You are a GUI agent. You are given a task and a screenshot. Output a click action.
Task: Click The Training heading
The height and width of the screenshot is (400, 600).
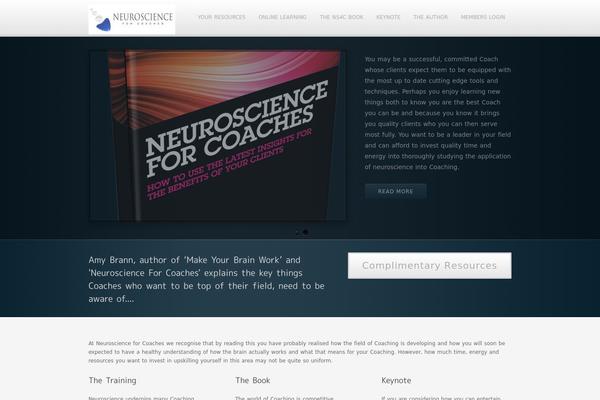pos(112,380)
